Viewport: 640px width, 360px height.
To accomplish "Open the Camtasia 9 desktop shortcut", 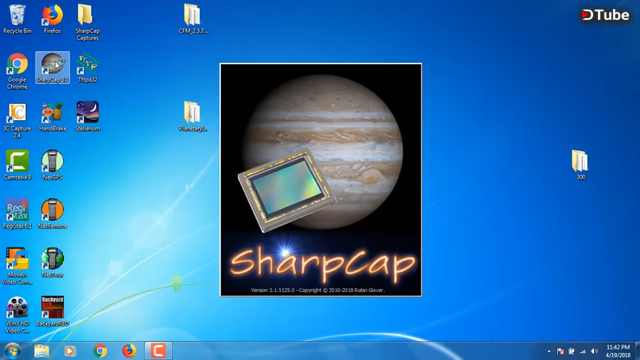I will (17, 165).
